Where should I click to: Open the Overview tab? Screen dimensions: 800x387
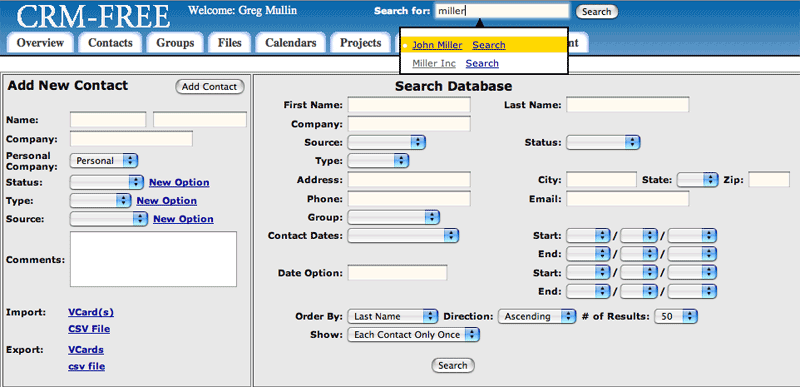pos(40,43)
